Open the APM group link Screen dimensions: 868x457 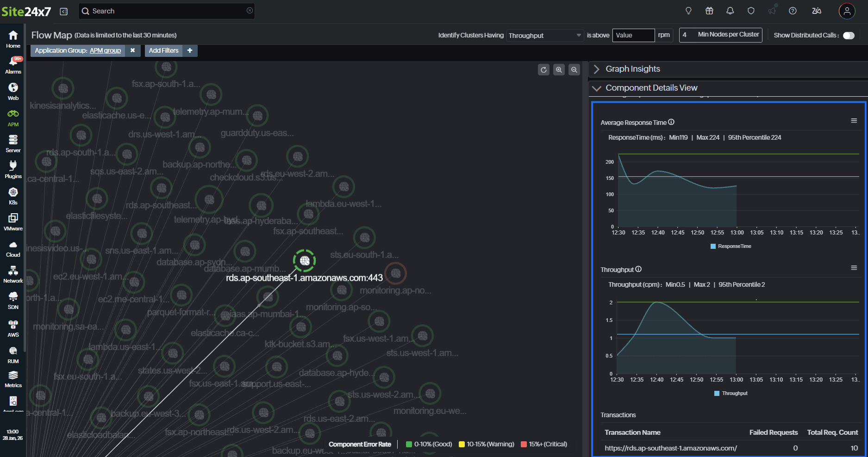tap(105, 51)
